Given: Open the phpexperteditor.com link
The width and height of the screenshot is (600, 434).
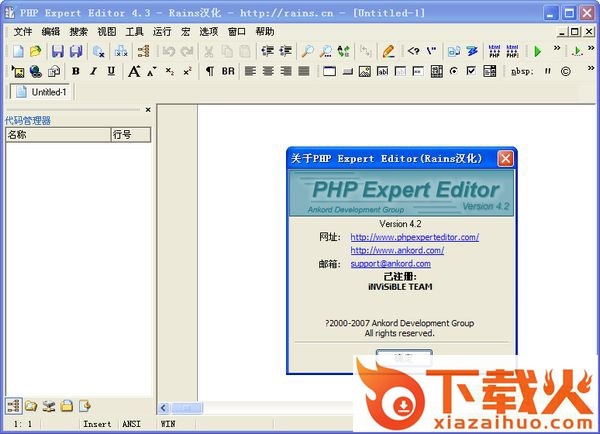Looking at the screenshot, I should coord(414,237).
